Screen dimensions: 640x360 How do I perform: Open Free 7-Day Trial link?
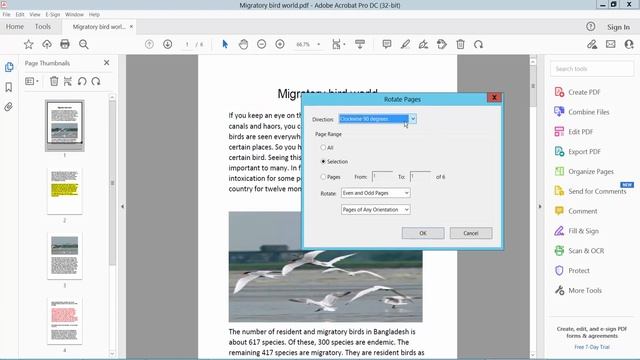point(592,347)
